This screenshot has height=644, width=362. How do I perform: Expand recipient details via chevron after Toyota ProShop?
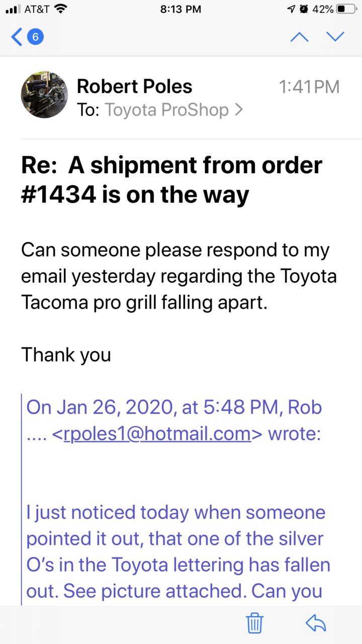pyautogui.click(x=238, y=110)
